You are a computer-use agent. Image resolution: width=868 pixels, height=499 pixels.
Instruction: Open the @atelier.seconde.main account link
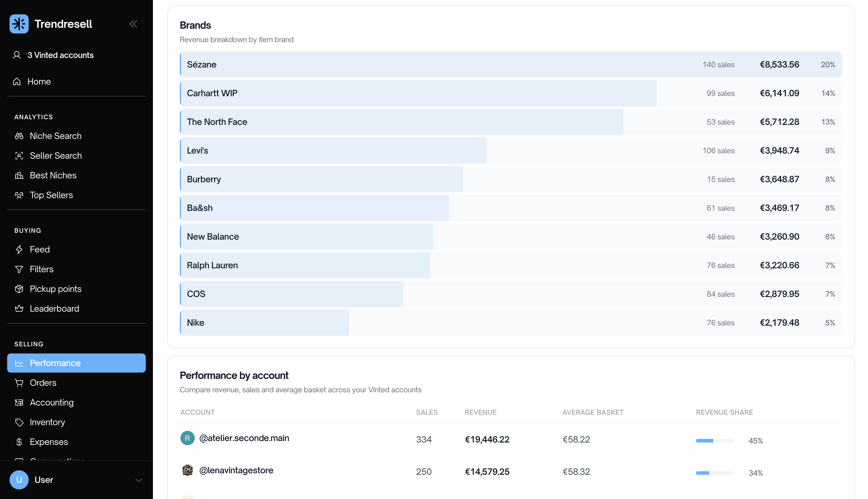244,438
